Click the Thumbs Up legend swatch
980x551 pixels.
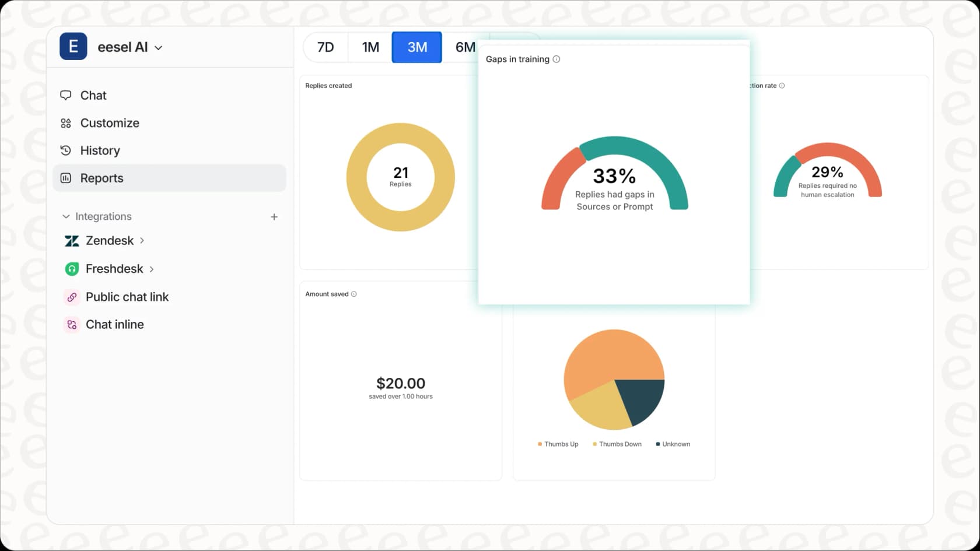(540, 444)
